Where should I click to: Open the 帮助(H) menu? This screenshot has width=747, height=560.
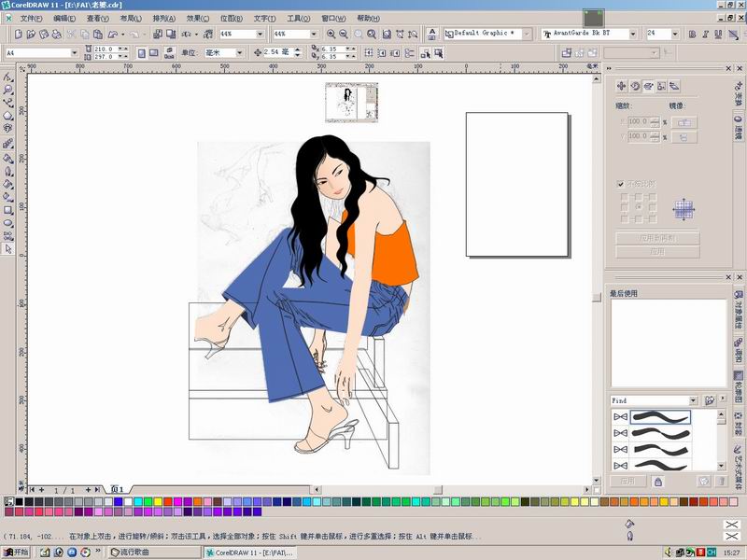tap(368, 19)
